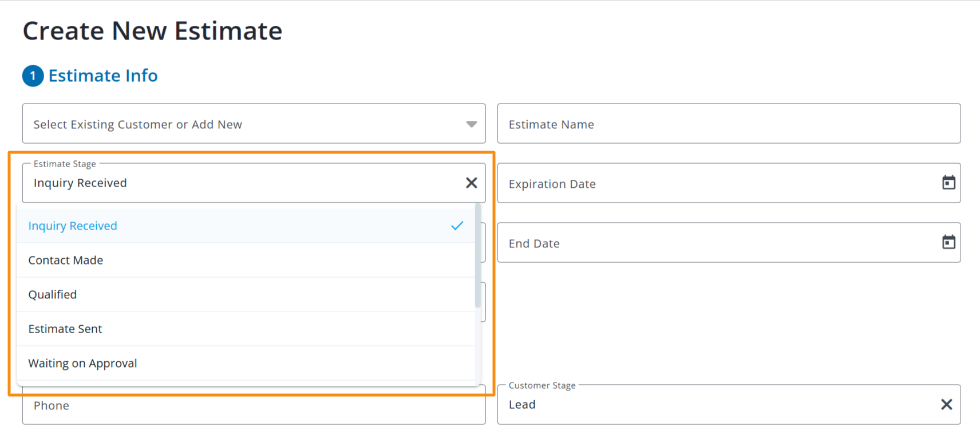This screenshot has height=438, width=980.
Task: Click the Estimate Info step heading
Action: [103, 76]
